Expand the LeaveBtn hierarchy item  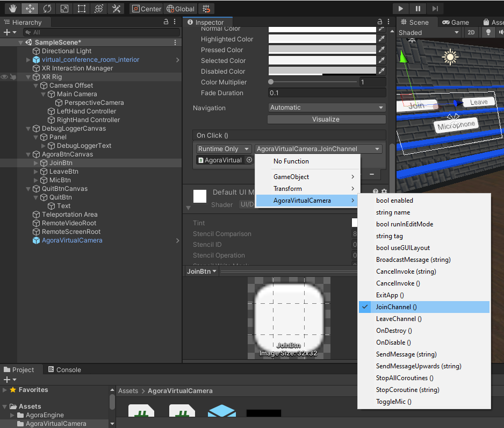coord(35,172)
